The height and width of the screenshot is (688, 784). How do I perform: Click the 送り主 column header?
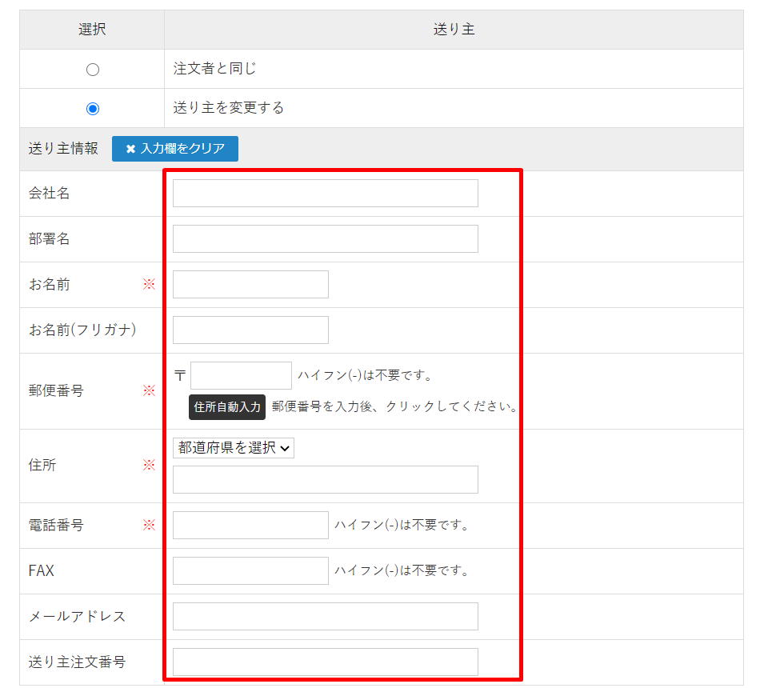pos(454,30)
